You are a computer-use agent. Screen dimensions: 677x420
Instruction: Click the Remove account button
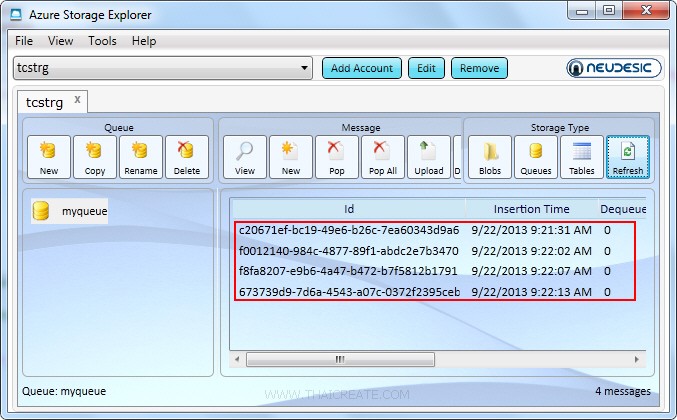coord(479,68)
